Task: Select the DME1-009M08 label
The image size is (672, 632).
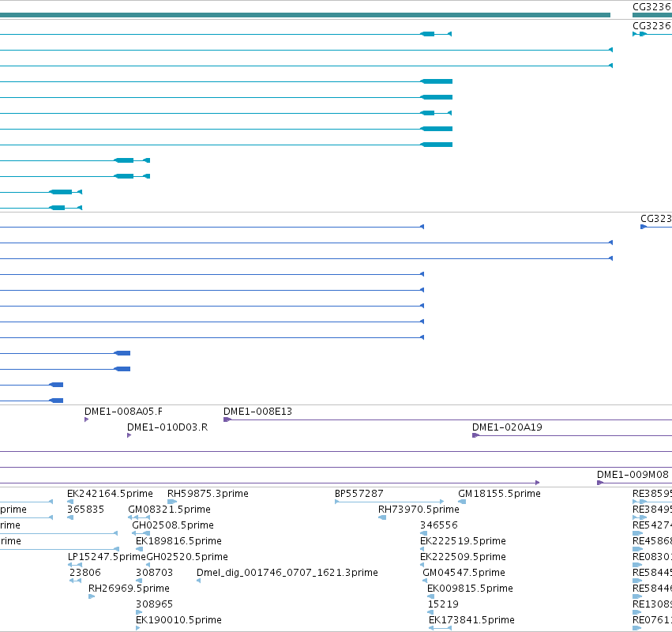Action: [633, 475]
